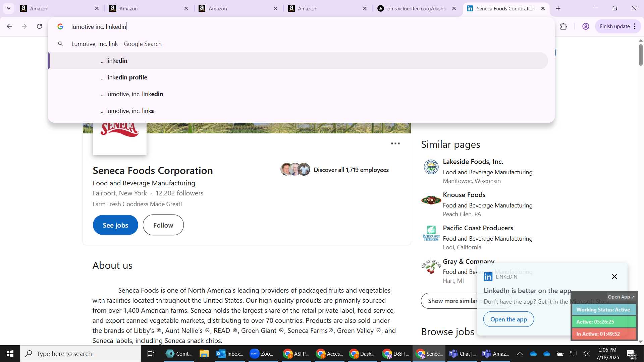644x362 pixels.
Task: Reload the current page
Action: click(x=40, y=26)
